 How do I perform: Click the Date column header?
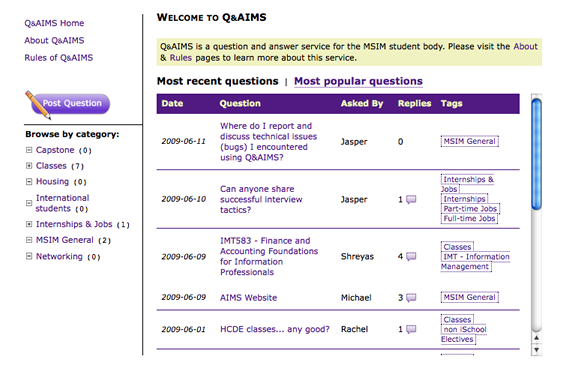172,104
